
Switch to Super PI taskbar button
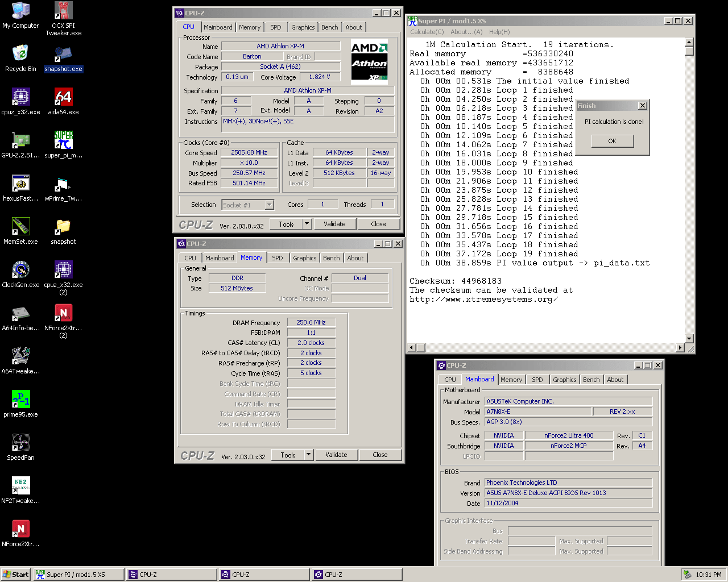tap(78, 575)
